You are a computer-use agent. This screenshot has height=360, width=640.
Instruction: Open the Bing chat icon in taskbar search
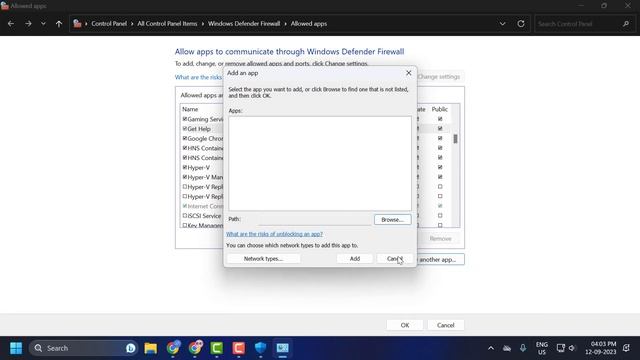pos(131,348)
